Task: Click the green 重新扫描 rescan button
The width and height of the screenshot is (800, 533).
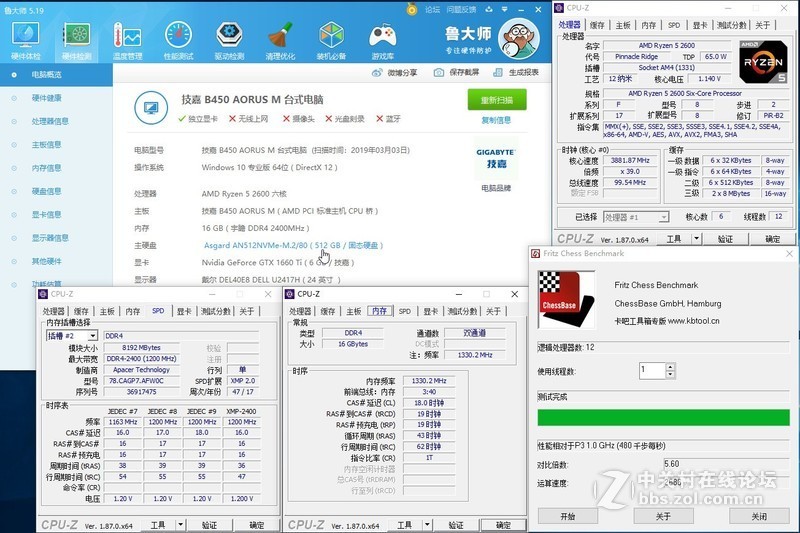Action: (x=497, y=100)
